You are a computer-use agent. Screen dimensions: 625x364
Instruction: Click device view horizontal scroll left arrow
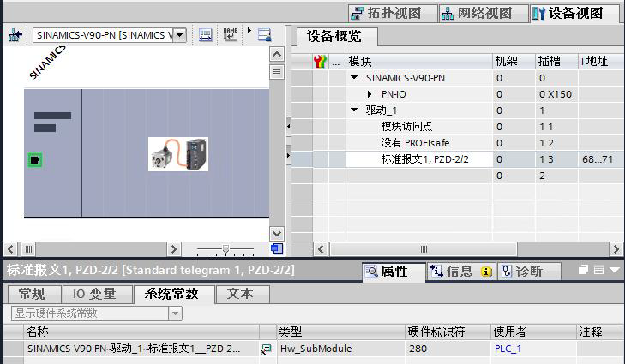tap(10, 249)
